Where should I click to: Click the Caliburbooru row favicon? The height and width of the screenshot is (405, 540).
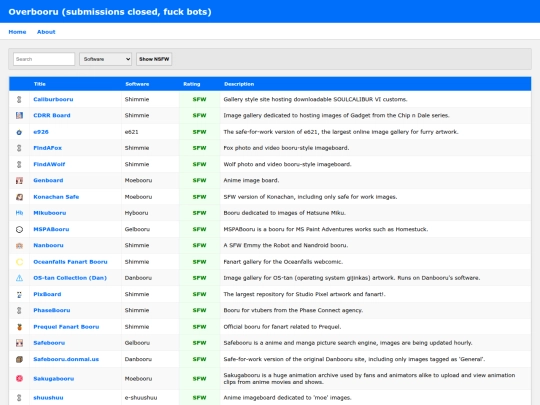19,99
